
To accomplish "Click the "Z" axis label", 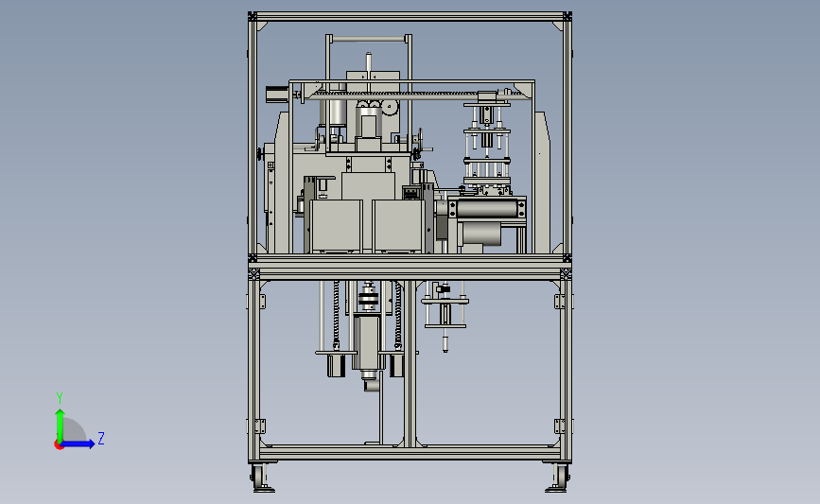I will (101, 438).
